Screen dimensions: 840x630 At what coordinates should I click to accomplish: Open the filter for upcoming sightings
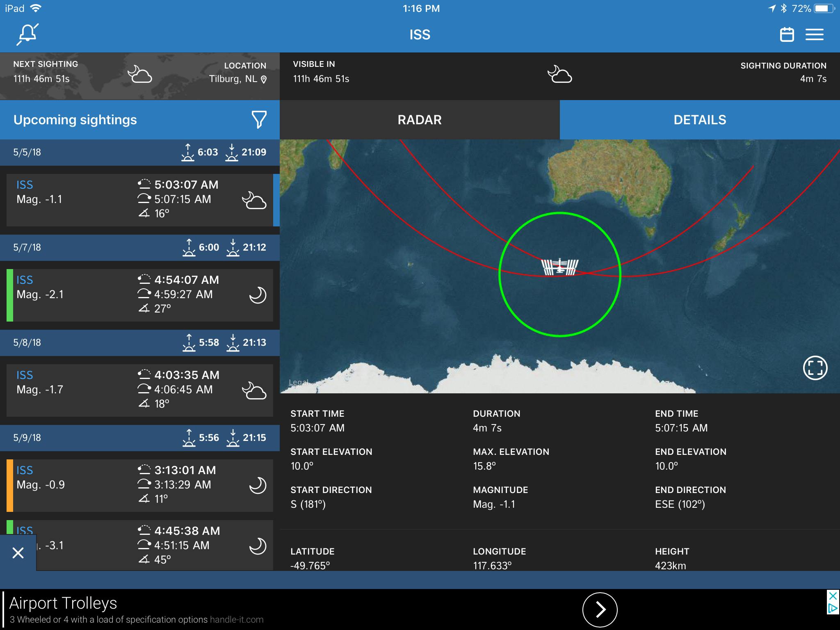tap(258, 120)
